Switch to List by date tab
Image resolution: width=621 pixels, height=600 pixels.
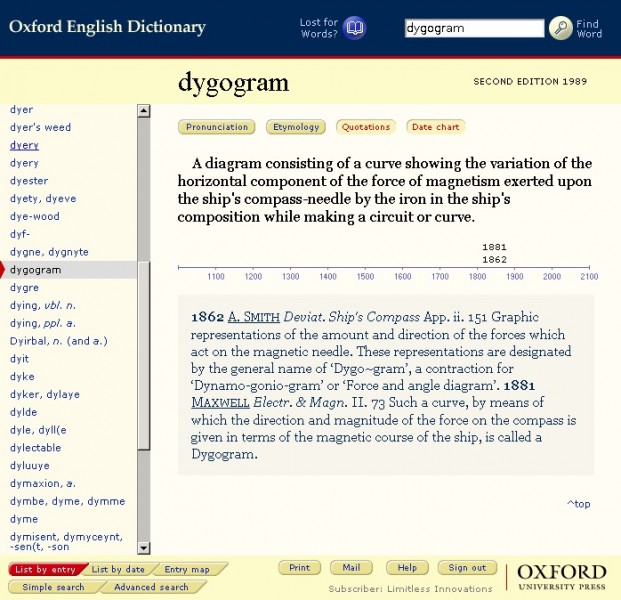click(118, 569)
